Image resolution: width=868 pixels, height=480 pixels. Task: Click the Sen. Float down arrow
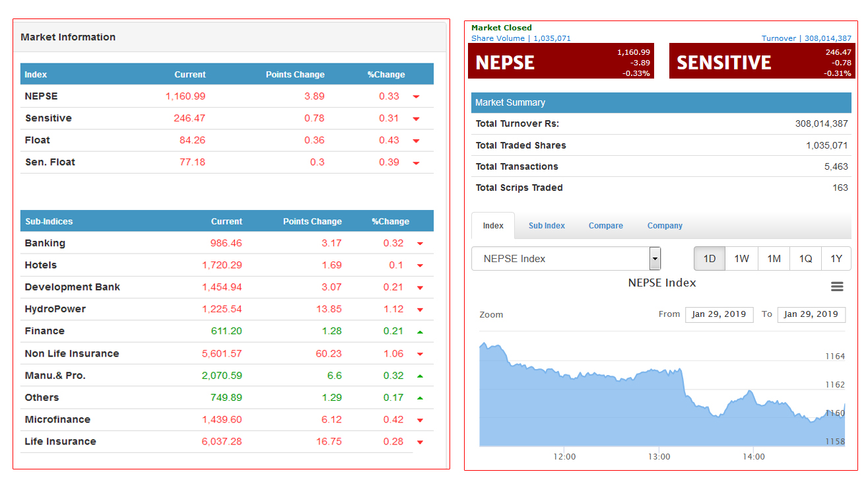tap(416, 163)
